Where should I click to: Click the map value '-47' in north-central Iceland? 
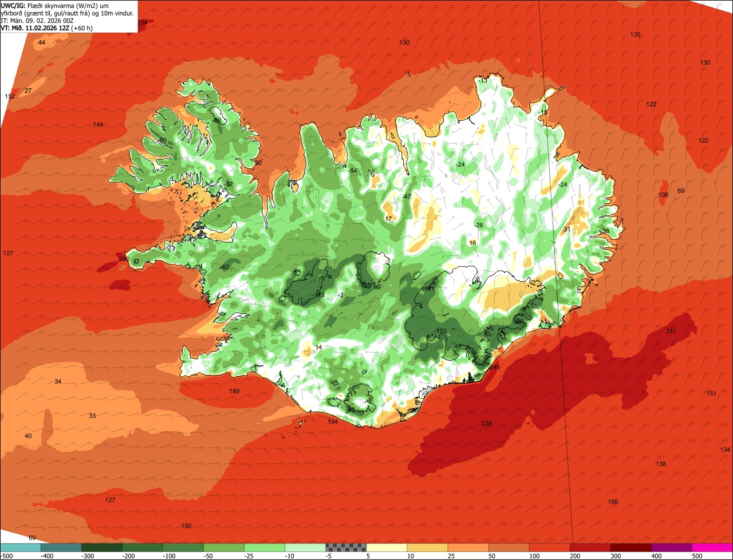407,196
